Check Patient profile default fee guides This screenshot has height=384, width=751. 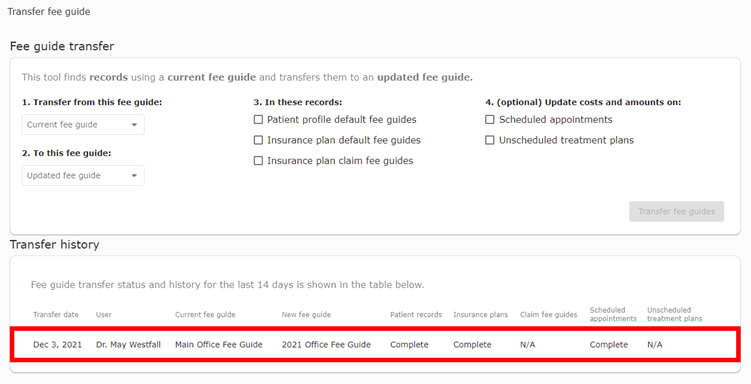coord(258,120)
